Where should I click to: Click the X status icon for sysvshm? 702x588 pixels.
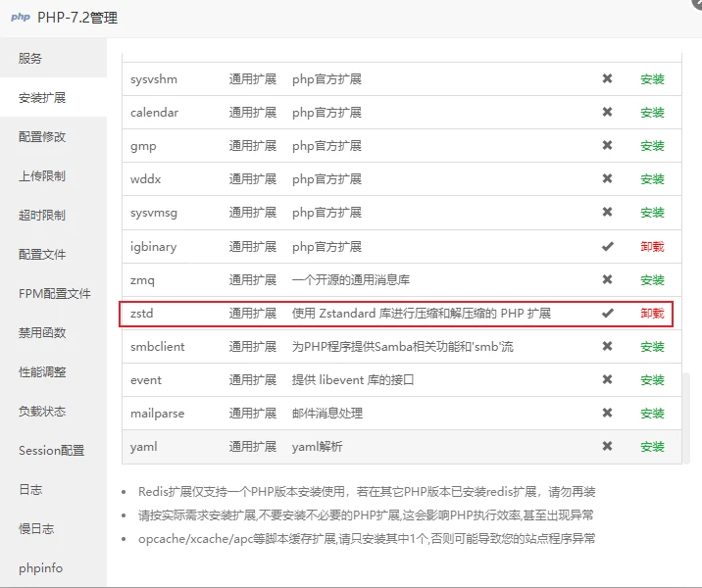tap(607, 79)
